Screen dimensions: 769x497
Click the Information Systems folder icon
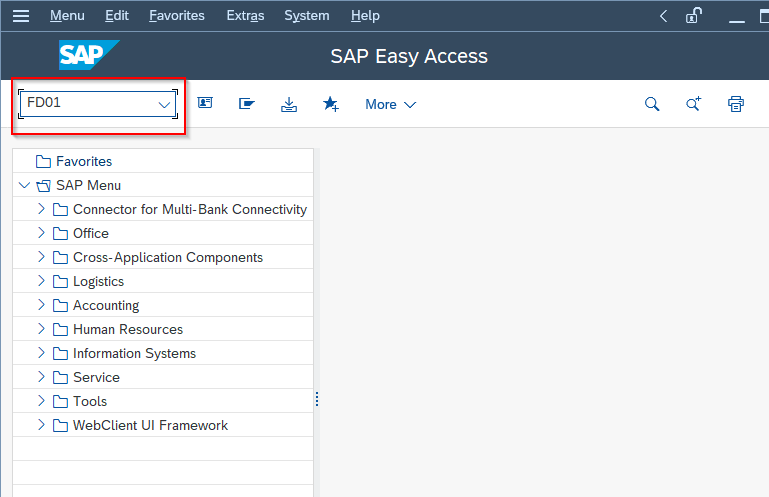[60, 354]
